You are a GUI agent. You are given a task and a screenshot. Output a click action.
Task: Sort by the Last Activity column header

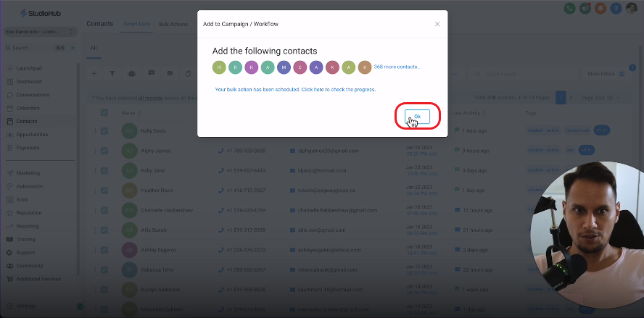[x=469, y=113]
